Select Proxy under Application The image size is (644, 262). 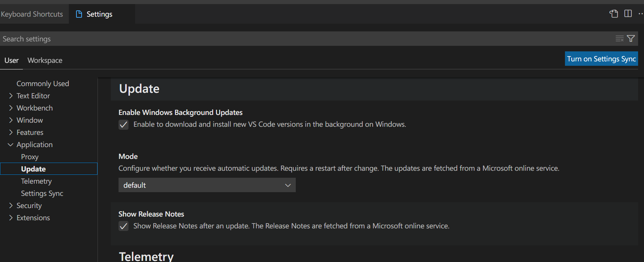pyautogui.click(x=30, y=157)
